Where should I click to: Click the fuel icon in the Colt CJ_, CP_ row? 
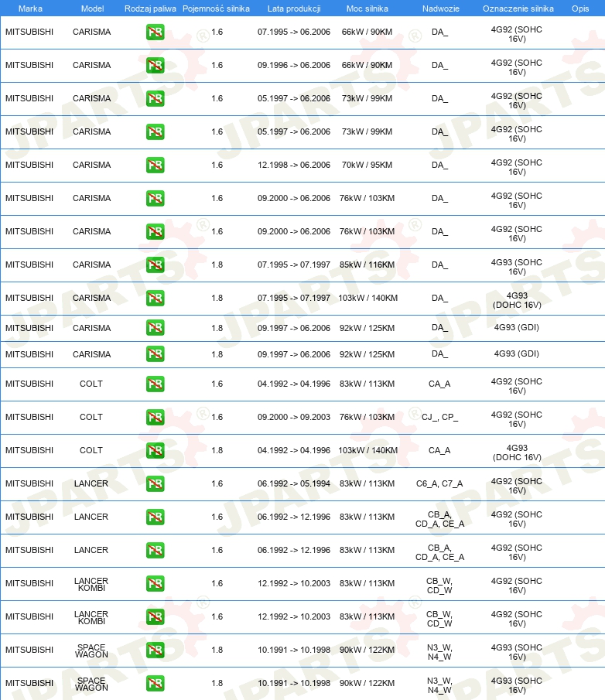(155, 417)
